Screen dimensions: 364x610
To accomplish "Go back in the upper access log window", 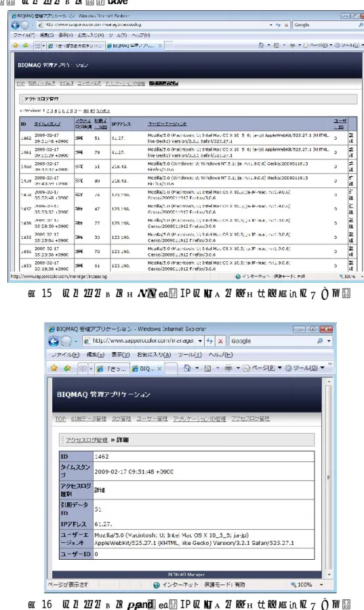I will pyautogui.click(x=16, y=25).
